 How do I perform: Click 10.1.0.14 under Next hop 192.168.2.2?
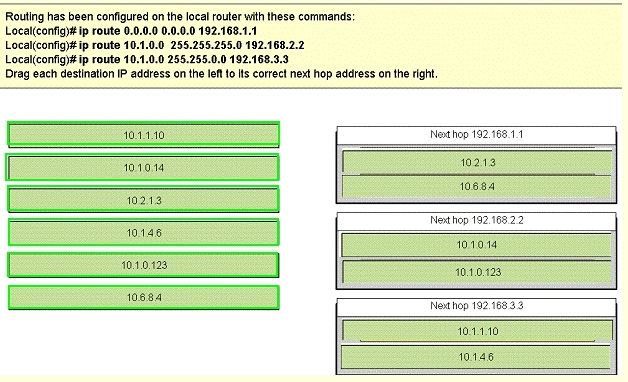pyautogui.click(x=477, y=245)
